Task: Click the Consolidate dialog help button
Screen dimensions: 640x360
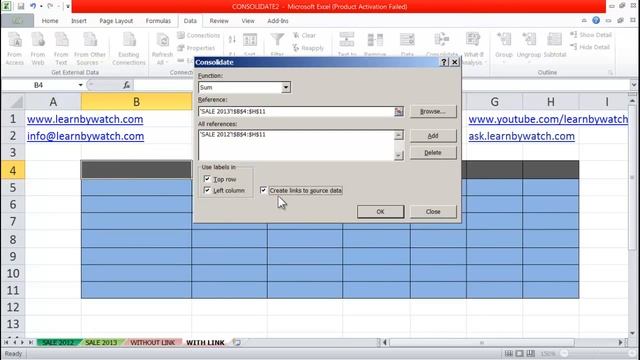Action: click(444, 62)
